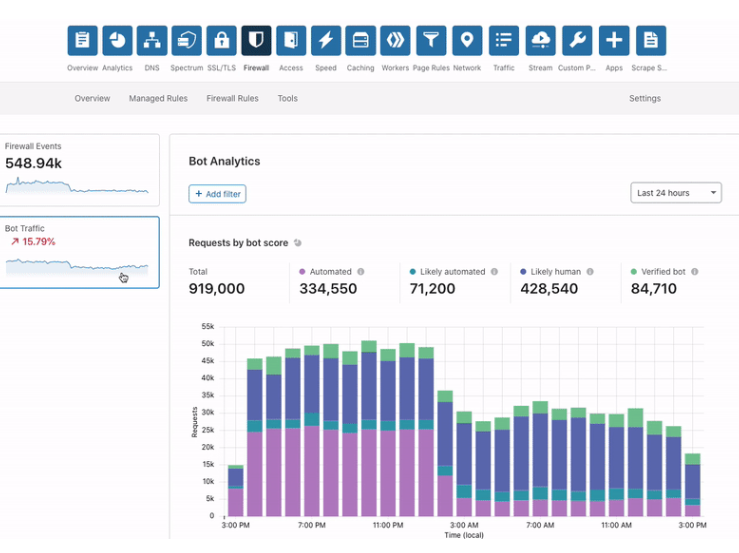Click the green Verified bot legend dot
The image size is (739, 553).
coord(634,272)
